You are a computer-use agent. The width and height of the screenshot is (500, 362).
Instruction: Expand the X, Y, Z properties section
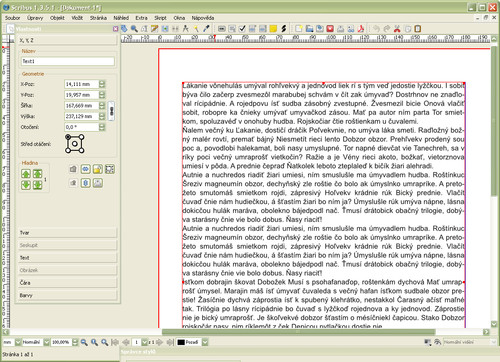point(68,40)
